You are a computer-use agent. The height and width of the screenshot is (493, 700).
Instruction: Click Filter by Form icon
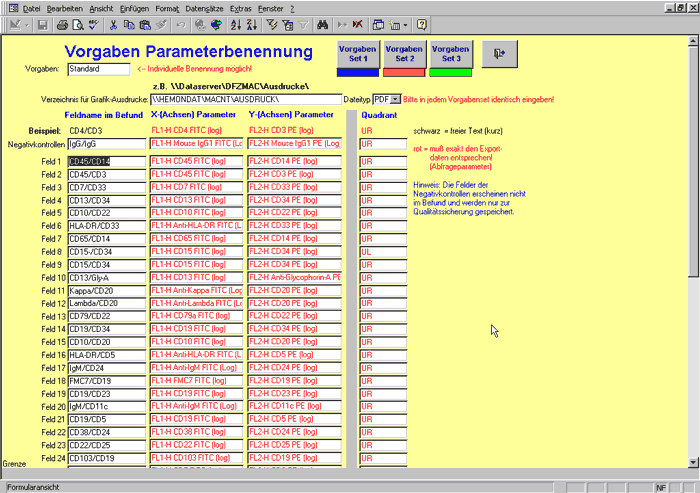coord(288,25)
